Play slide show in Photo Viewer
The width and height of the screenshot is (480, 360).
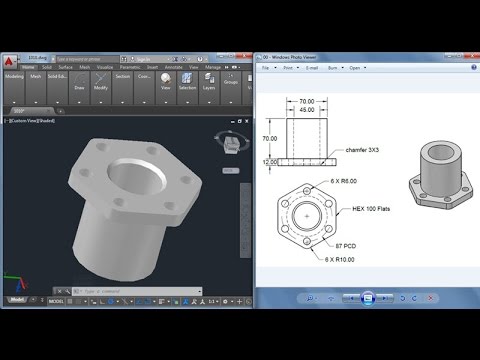tap(368, 298)
